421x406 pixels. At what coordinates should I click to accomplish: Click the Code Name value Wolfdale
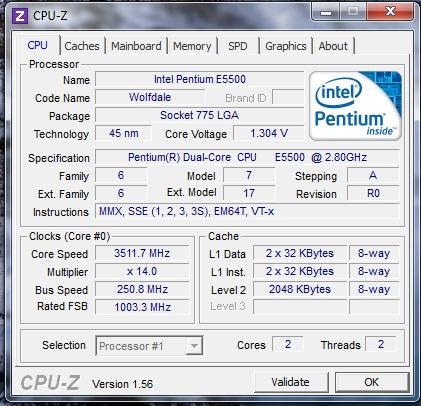[x=150, y=97]
